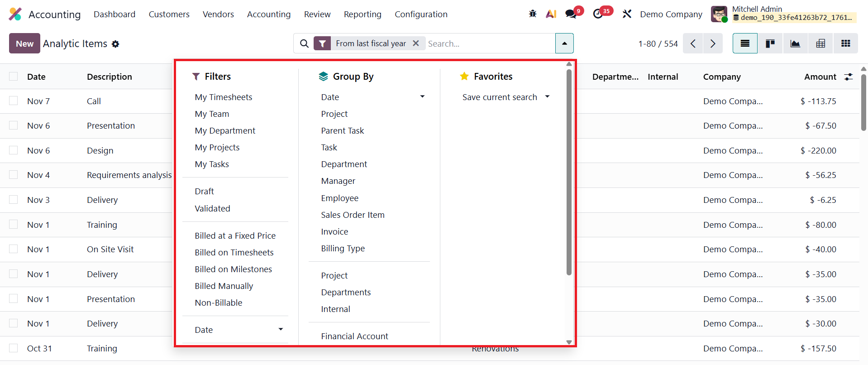Open the Analytic Items gear settings
868x365 pixels.
pyautogui.click(x=115, y=44)
